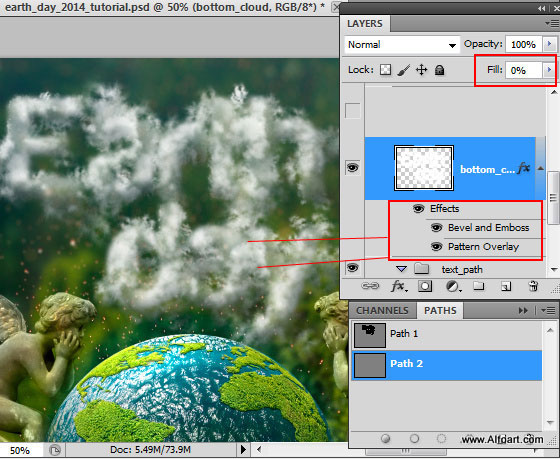Hide the bottom_c layer

[x=352, y=168]
